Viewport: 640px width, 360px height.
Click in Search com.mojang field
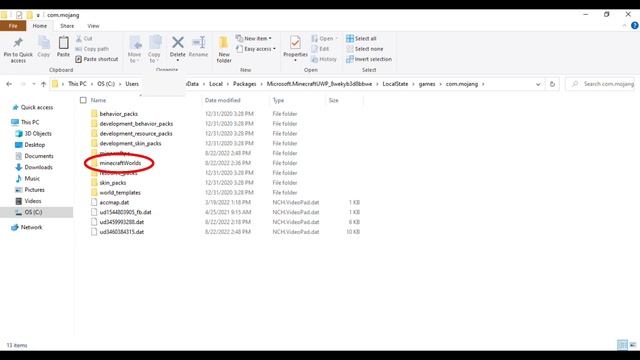tap(600, 84)
